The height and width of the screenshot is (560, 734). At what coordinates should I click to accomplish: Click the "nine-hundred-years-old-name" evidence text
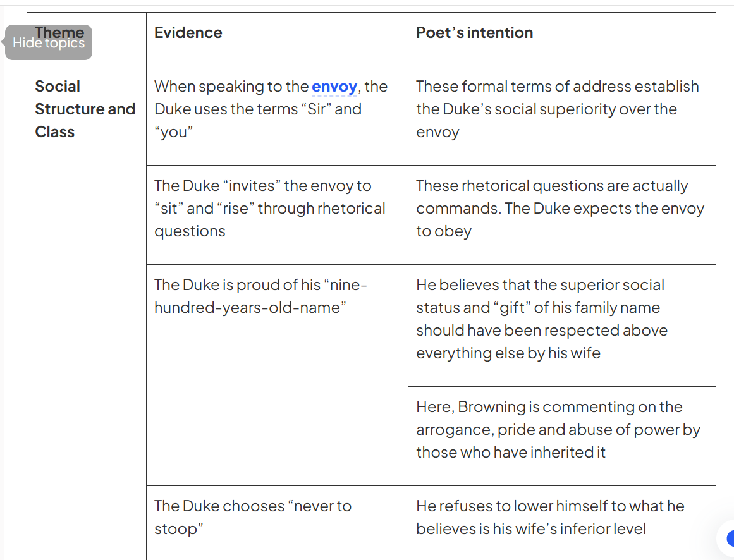260,296
